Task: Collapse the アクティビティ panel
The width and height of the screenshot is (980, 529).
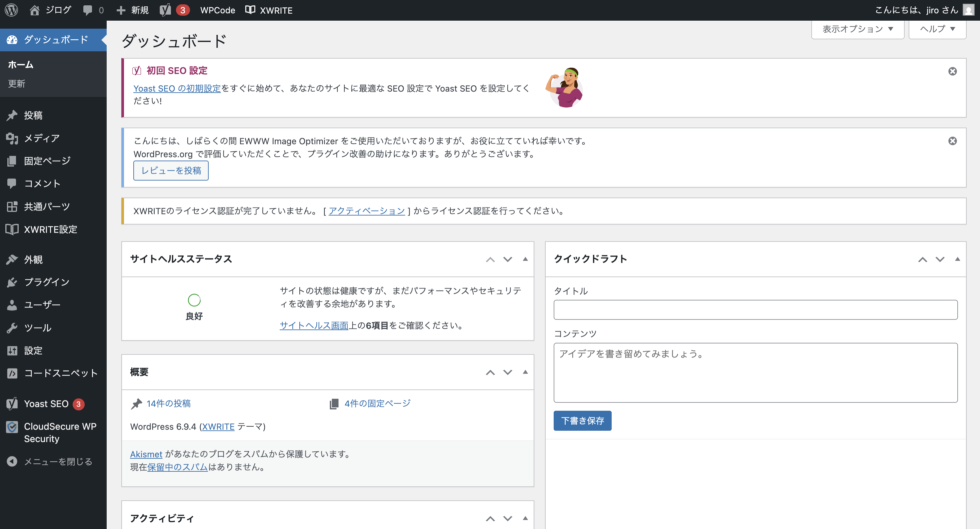Action: click(525, 518)
